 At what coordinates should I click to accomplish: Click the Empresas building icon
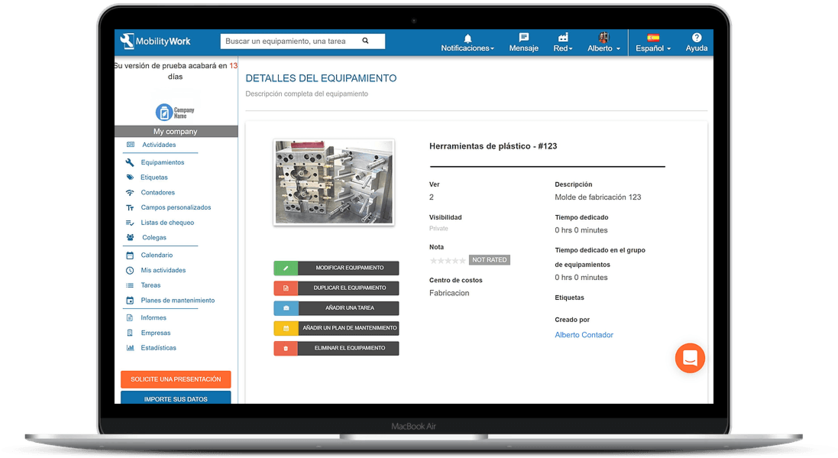pyautogui.click(x=130, y=332)
